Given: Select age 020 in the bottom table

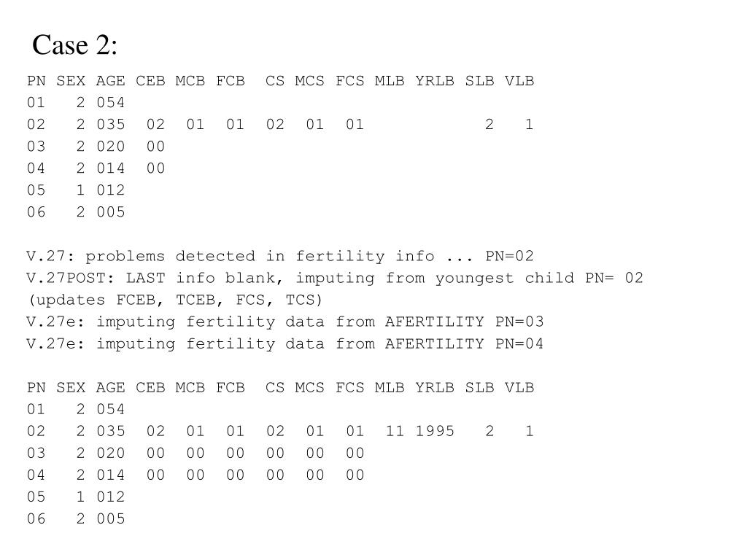Looking at the screenshot, I should click(x=111, y=454).
